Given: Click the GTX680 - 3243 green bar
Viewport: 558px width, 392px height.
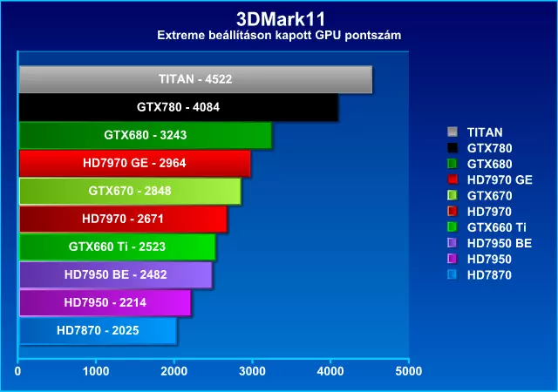Looking at the screenshot, I should click(145, 135).
